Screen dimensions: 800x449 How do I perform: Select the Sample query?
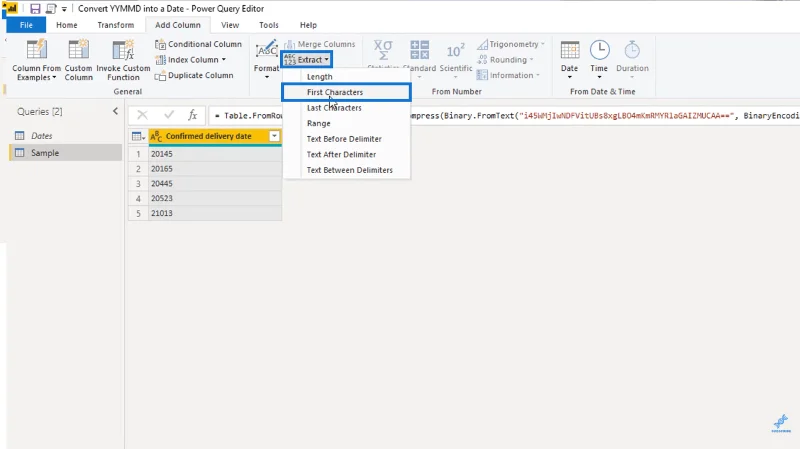click(x=65, y=153)
